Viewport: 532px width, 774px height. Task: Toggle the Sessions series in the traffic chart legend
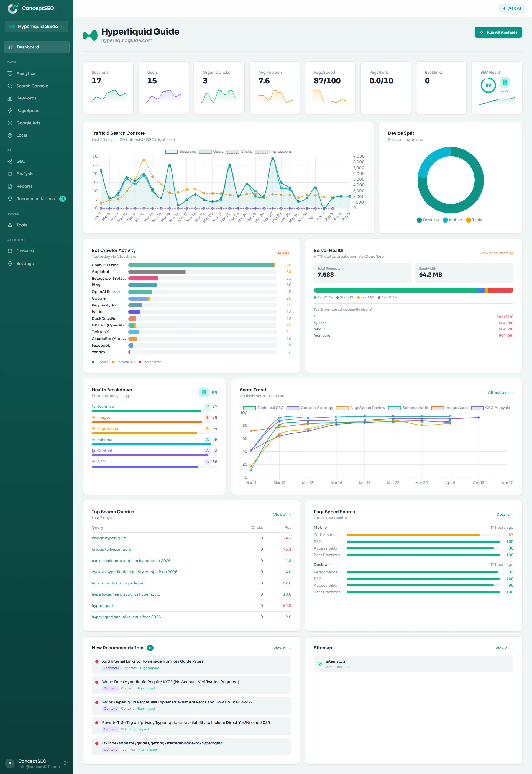180,151
